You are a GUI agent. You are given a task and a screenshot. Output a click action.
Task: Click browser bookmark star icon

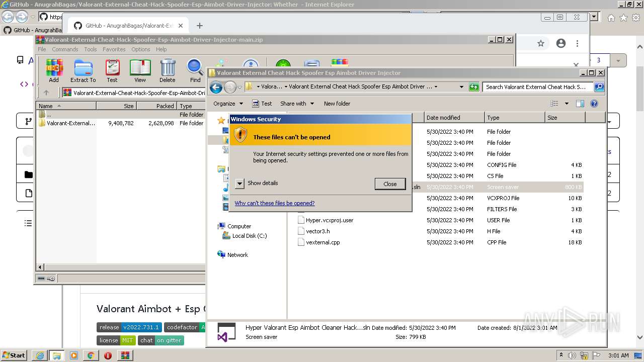pyautogui.click(x=541, y=44)
